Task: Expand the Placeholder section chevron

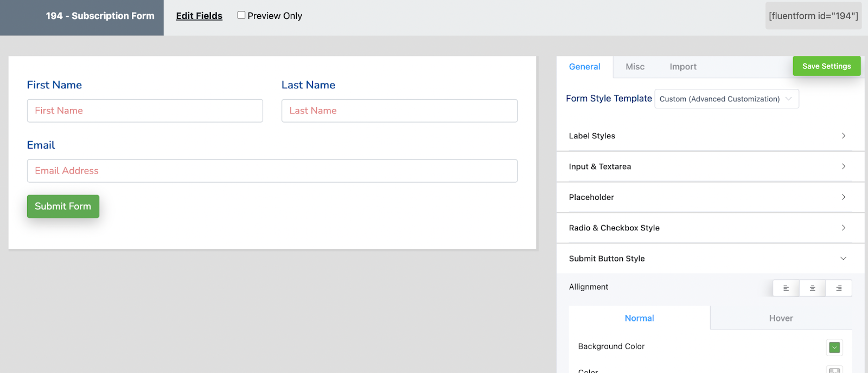Action: (x=844, y=197)
